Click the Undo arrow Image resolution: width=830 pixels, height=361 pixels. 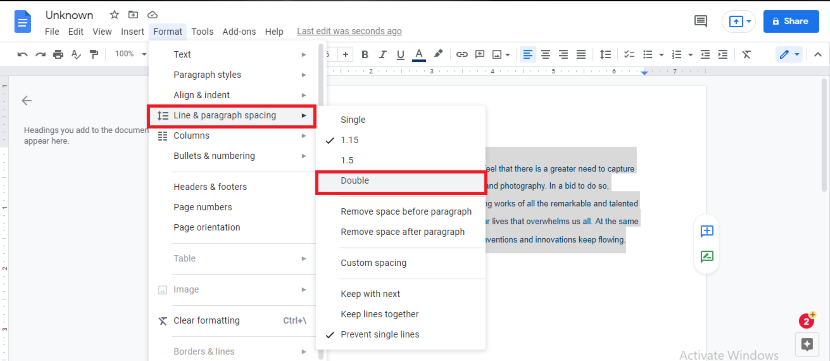22,54
